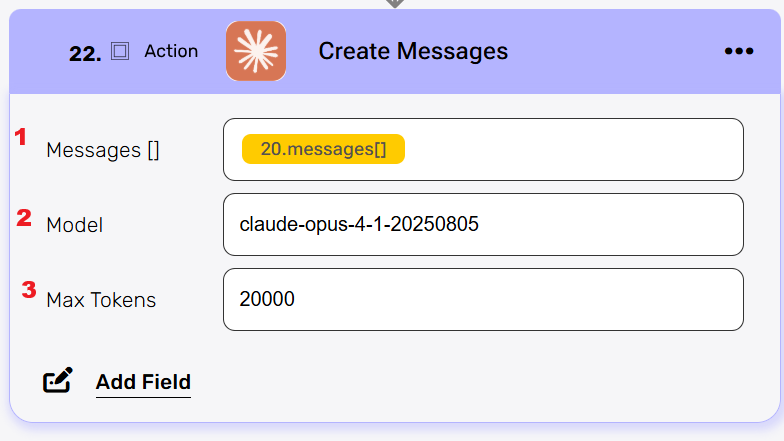The height and width of the screenshot is (441, 784).
Task: Click the Model field containing claude-opus-4-1-20250805
Action: click(x=483, y=225)
